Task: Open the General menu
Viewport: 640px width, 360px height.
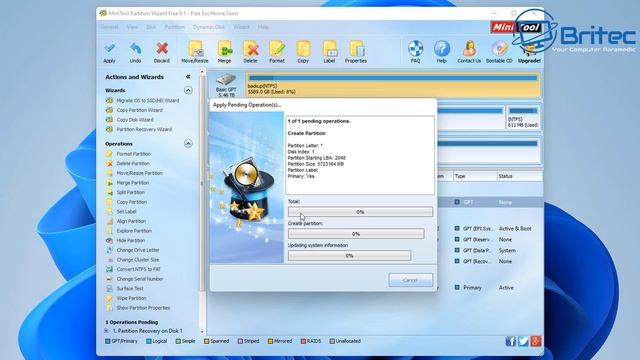Action: click(x=109, y=27)
